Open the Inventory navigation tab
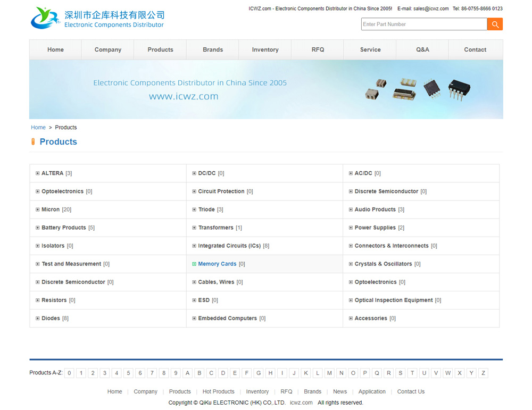Image resolution: width=532 pixels, height=410 pixels. [x=265, y=49]
